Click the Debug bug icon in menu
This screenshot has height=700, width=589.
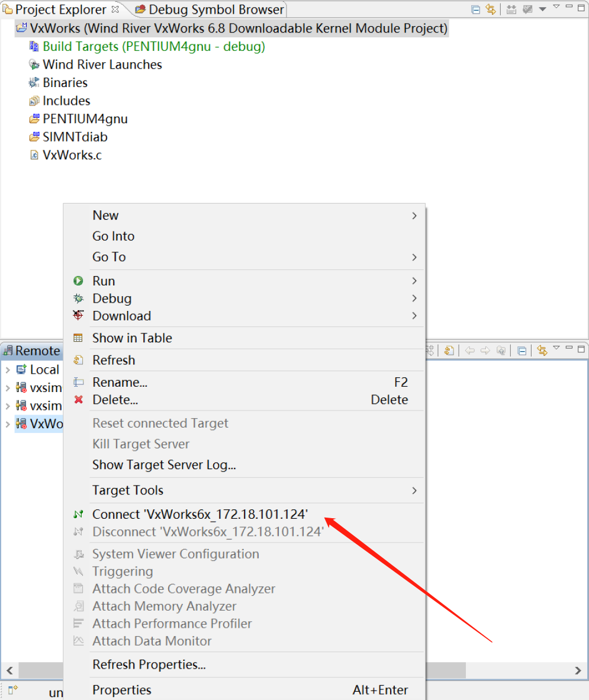78,298
